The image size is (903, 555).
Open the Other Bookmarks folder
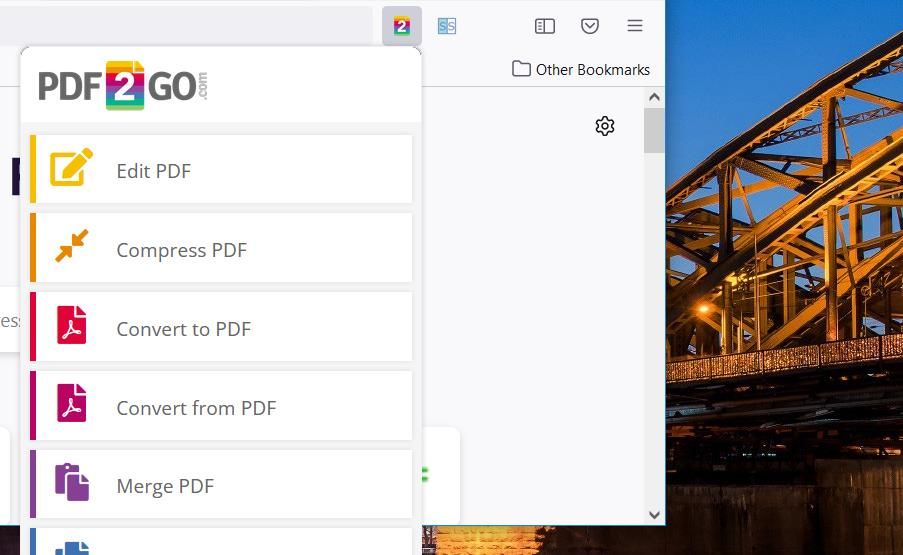[580, 70]
